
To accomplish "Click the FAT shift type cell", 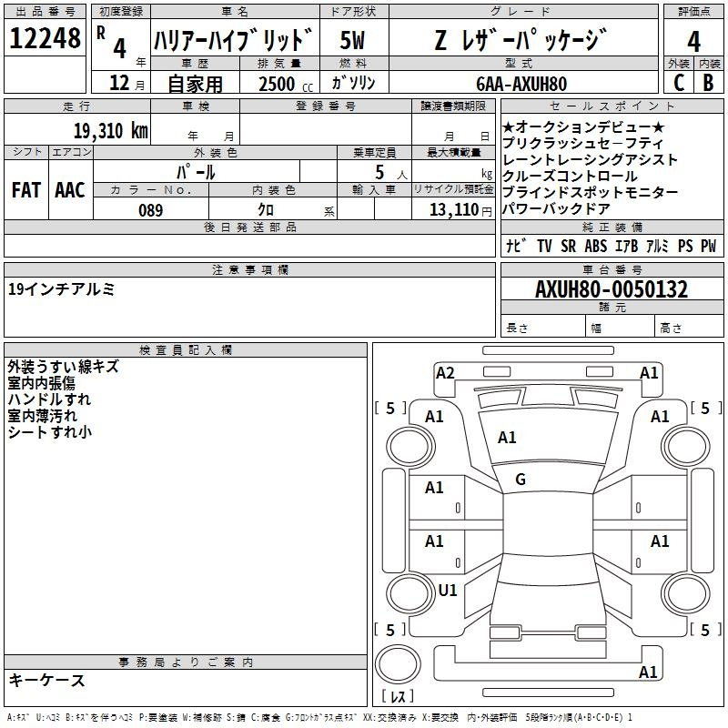I will coord(26,189).
